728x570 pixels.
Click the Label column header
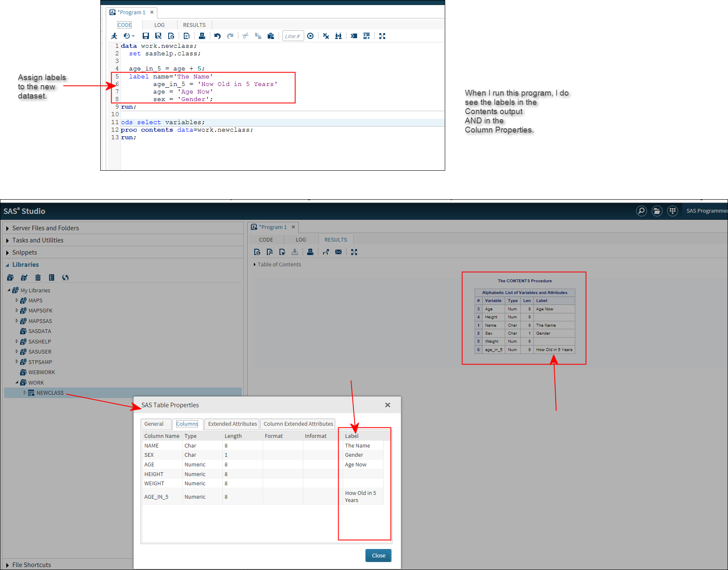352,436
